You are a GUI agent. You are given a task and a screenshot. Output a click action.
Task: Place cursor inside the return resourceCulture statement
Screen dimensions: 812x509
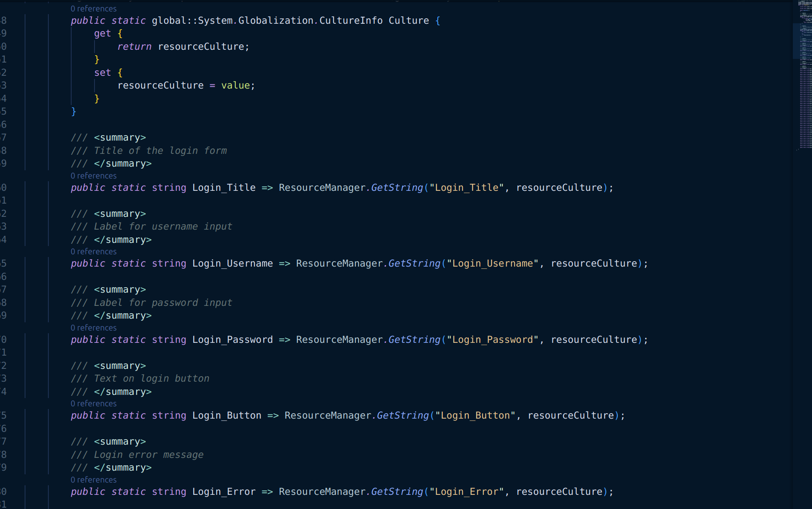[x=183, y=46]
